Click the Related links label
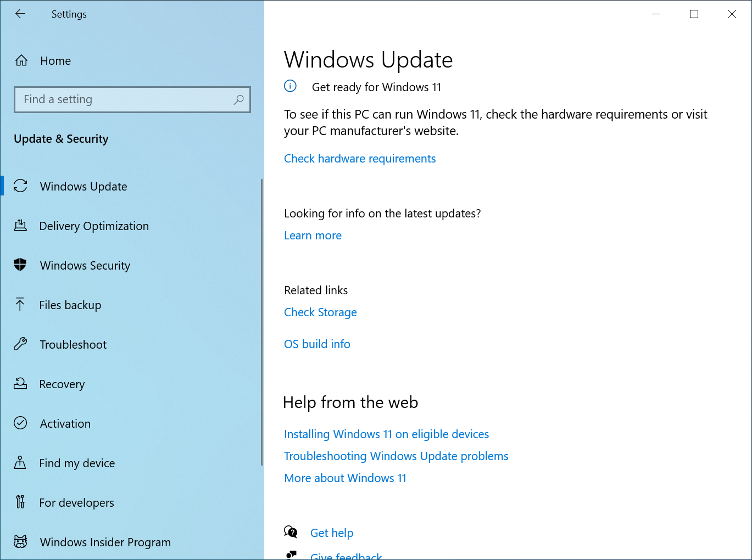The height and width of the screenshot is (560, 752). (x=316, y=290)
